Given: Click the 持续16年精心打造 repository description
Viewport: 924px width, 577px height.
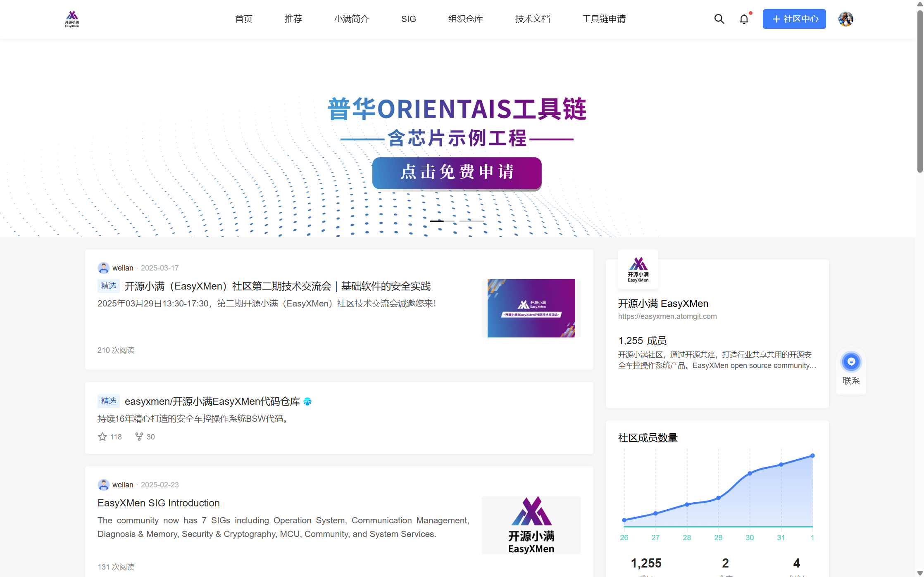Looking at the screenshot, I should (193, 419).
